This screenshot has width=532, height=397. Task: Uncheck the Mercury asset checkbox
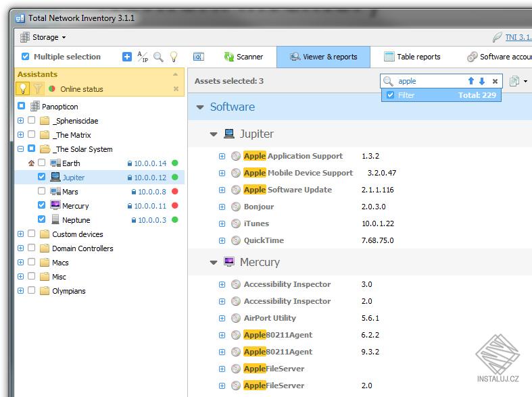tap(41, 205)
